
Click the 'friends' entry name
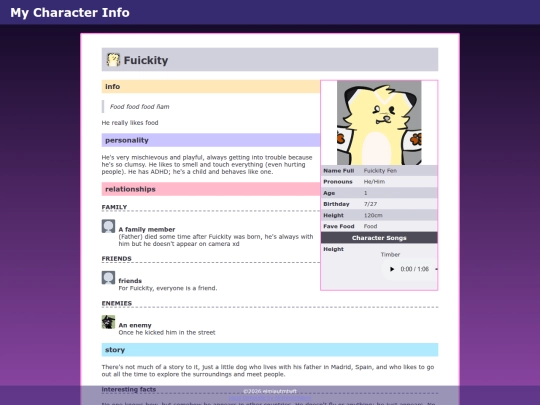[130, 281]
